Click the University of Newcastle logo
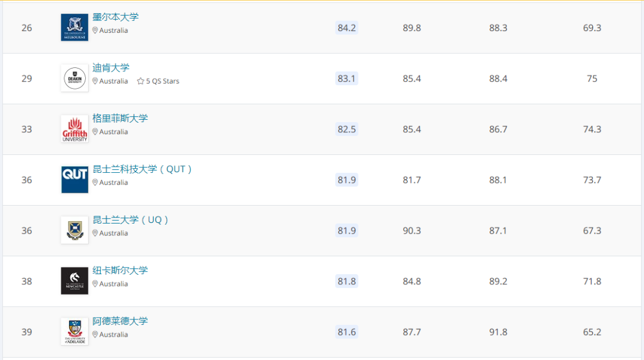Screen dimensions: 644x360 (x=75, y=281)
